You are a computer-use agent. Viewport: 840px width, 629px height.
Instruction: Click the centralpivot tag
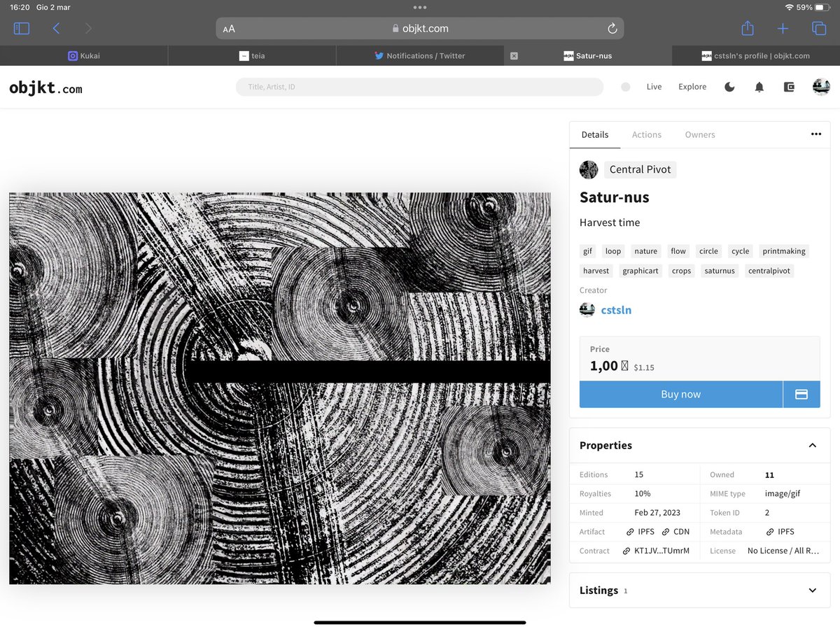769,271
